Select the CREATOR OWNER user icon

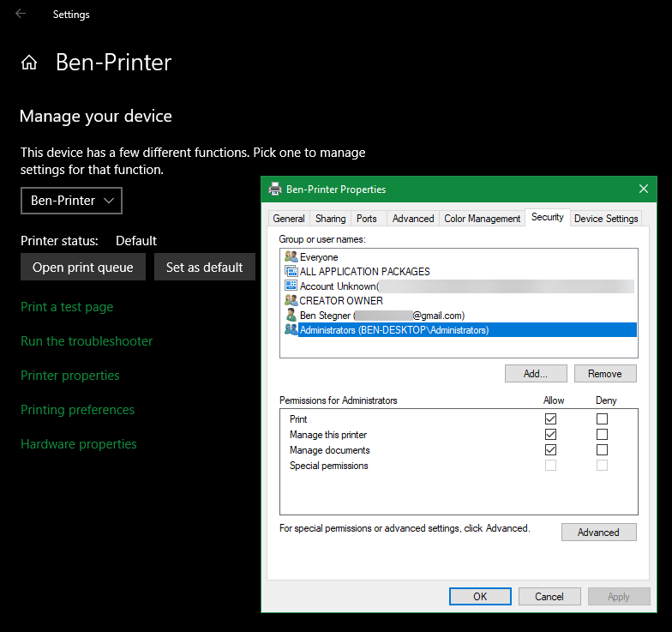[291, 300]
